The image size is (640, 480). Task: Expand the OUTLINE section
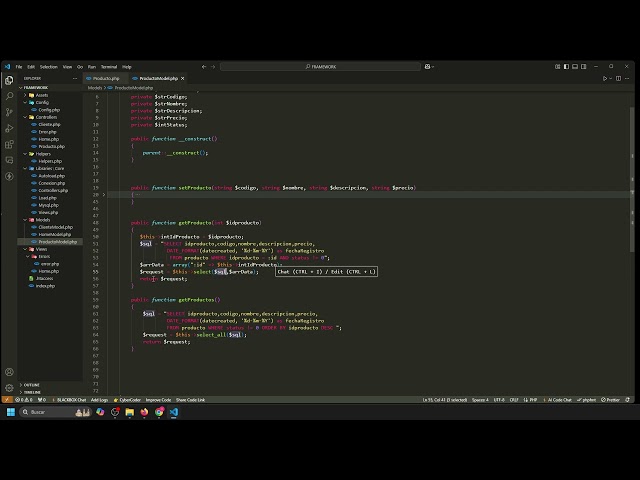coord(31,385)
